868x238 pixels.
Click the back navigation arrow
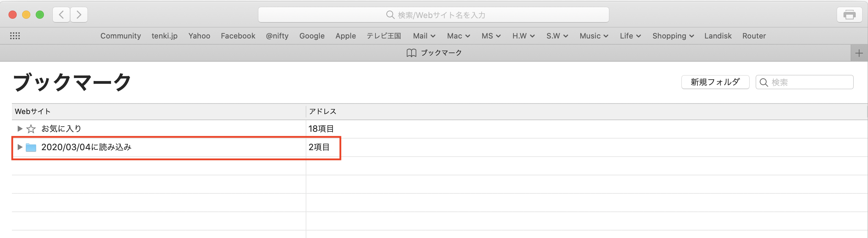(62, 15)
